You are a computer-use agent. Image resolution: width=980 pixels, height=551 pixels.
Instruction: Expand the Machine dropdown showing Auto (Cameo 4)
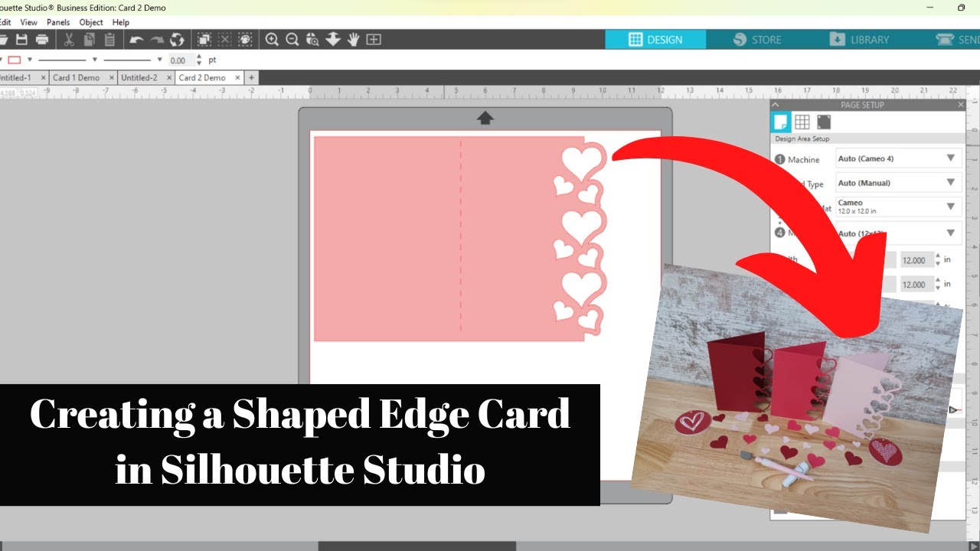click(x=899, y=158)
